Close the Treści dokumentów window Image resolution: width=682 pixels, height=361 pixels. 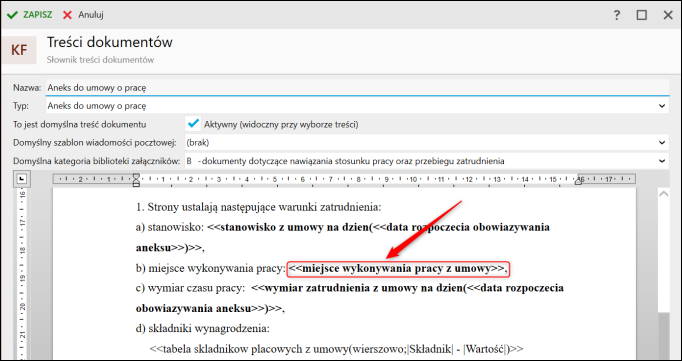tap(668, 15)
